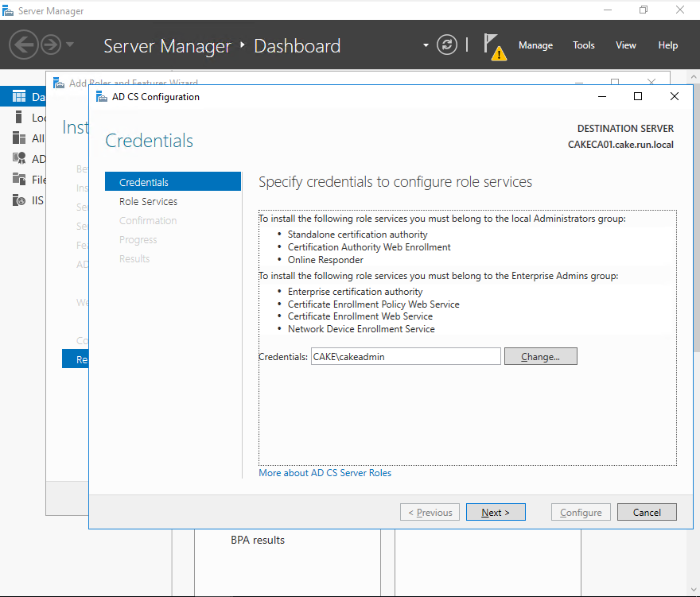Click the Change... credentials button

(541, 356)
